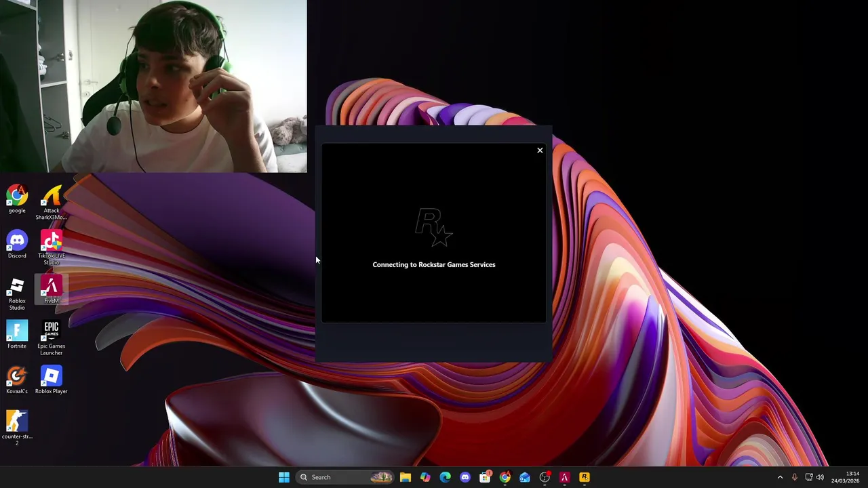This screenshot has height=488, width=868.
Task: Click the taskbar Search box
Action: point(345,477)
